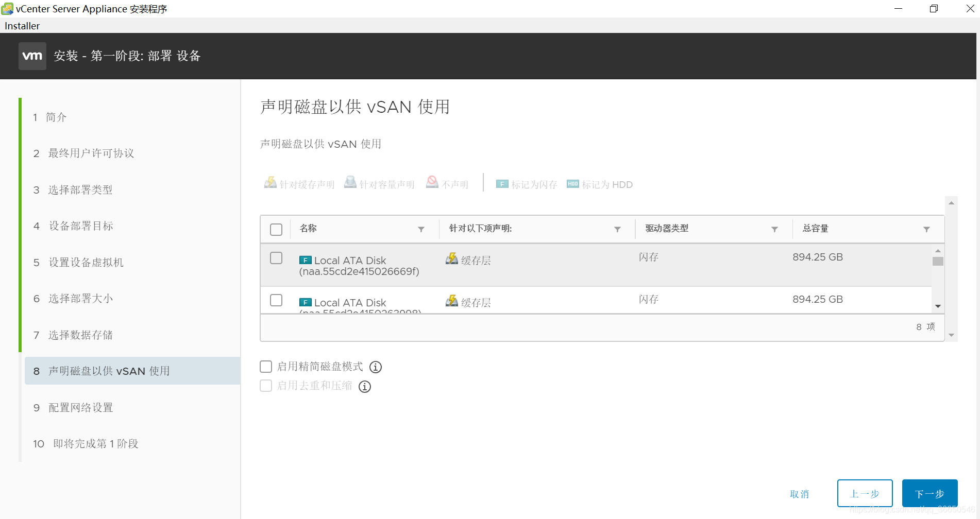Check the second Local ATA Disk row checkbox

tap(276, 300)
